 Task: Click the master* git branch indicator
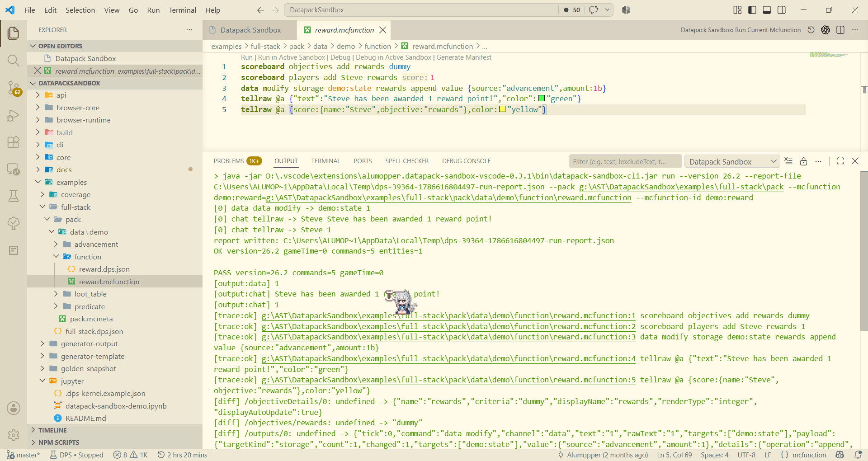[x=24, y=455]
